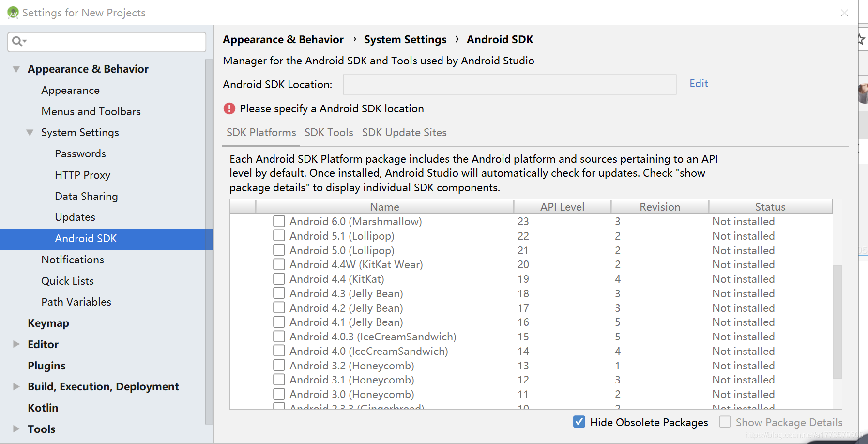
Task: Check the Android 5.1 (Lollipop) checkbox
Action: [279, 235]
